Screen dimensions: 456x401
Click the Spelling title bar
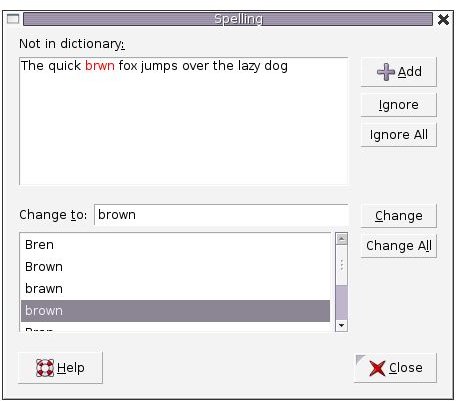(228, 19)
